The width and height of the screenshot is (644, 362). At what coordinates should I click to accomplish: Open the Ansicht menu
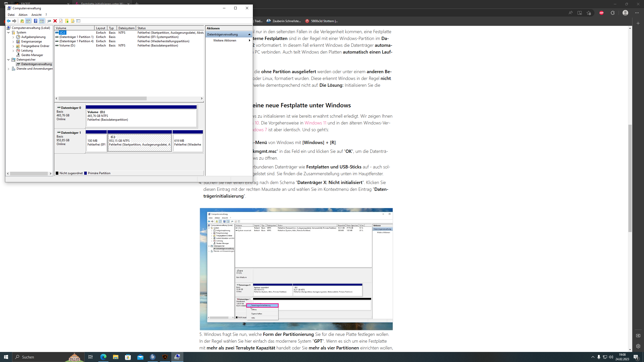[x=36, y=15]
